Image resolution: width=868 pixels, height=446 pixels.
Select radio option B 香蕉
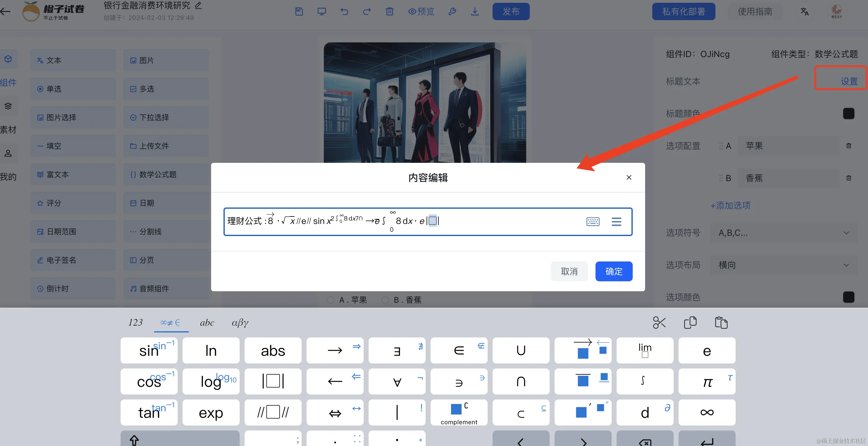pyautogui.click(x=385, y=300)
